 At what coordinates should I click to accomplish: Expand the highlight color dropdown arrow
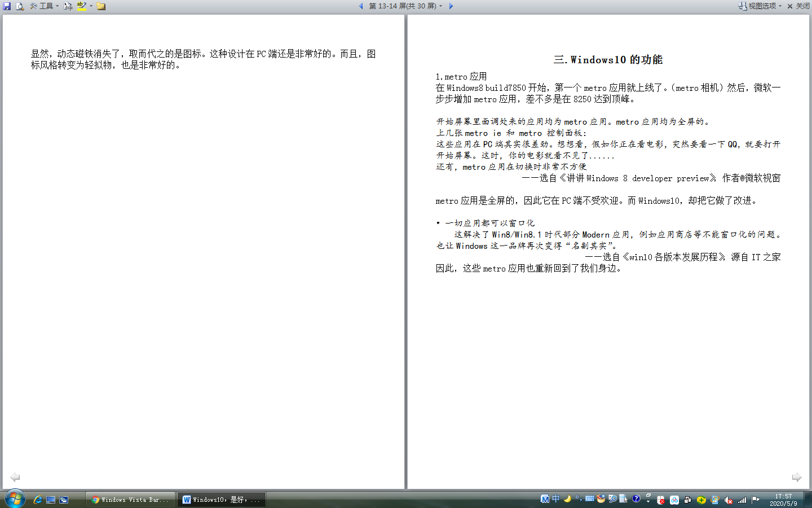coord(91,6)
